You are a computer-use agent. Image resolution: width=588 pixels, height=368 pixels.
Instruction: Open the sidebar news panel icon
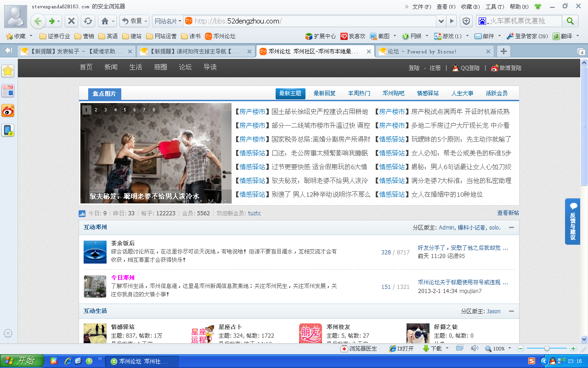click(8, 91)
